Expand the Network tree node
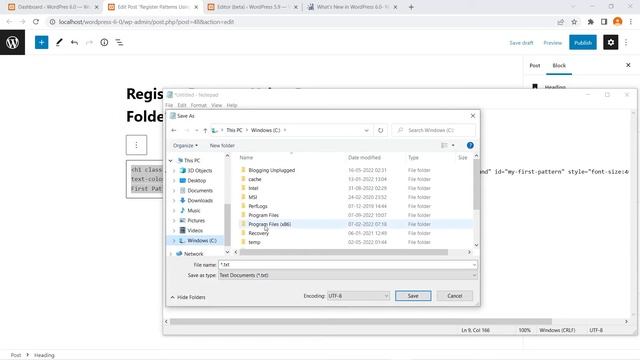640x360 pixels. click(171, 254)
